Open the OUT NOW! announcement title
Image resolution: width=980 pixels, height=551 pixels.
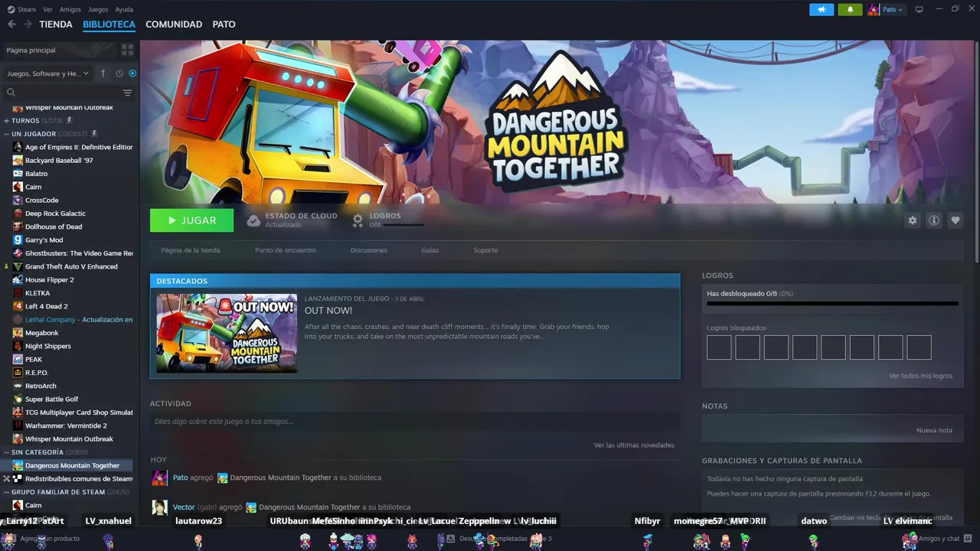[328, 311]
